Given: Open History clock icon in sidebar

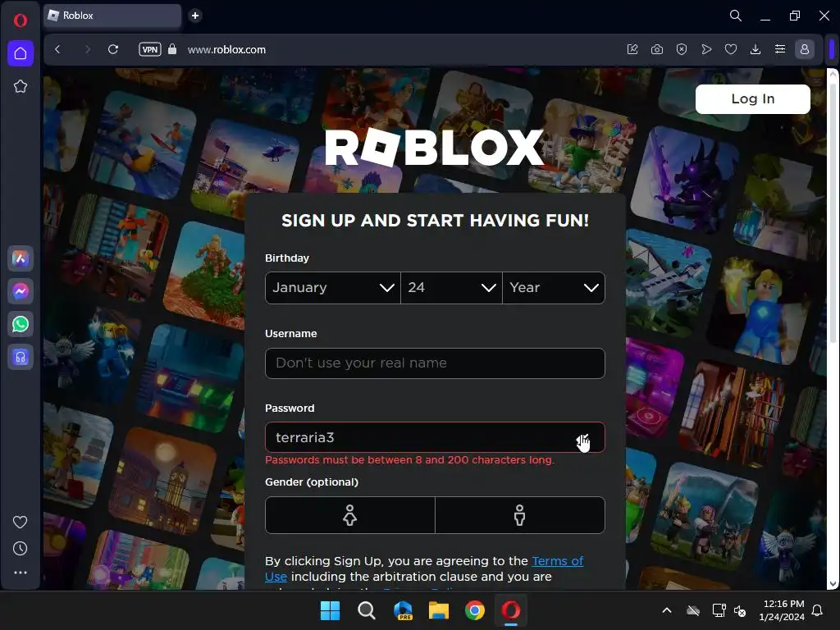Looking at the screenshot, I should click(21, 549).
